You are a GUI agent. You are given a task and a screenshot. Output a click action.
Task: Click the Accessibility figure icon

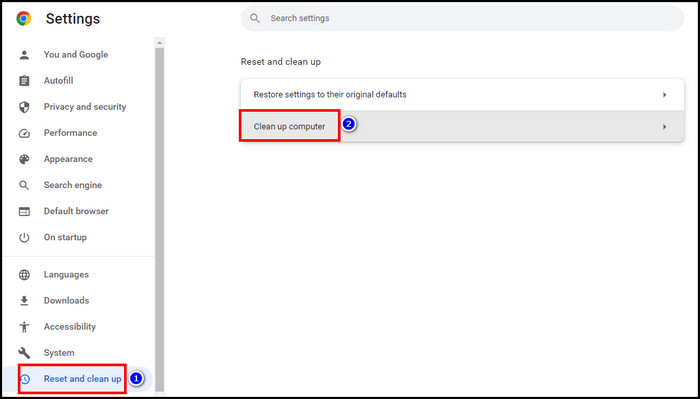[24, 327]
